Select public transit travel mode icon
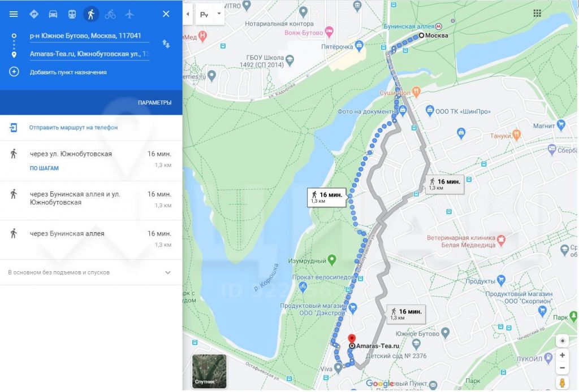The height and width of the screenshot is (392, 579). [72, 14]
